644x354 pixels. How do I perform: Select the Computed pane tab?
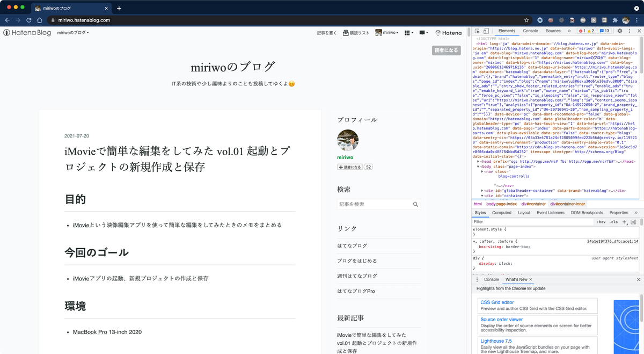tap(502, 213)
